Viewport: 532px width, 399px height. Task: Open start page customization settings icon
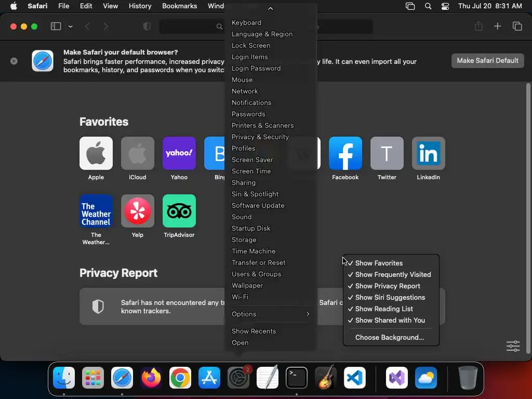513,346
